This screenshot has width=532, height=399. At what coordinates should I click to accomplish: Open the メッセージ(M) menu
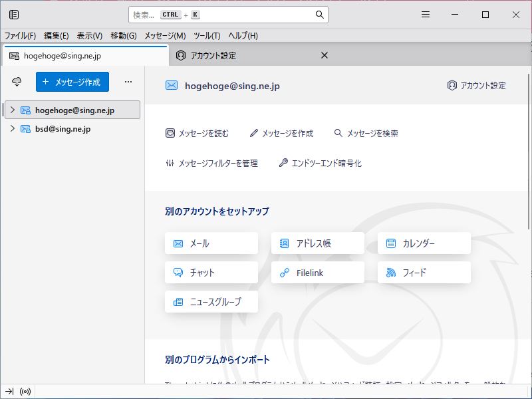click(x=165, y=36)
